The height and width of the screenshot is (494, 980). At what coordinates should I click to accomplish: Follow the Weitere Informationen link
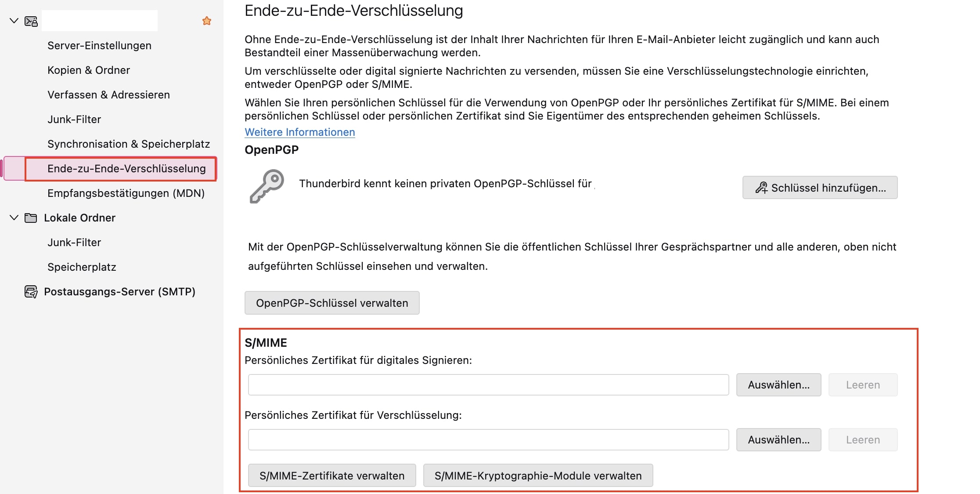(x=300, y=132)
